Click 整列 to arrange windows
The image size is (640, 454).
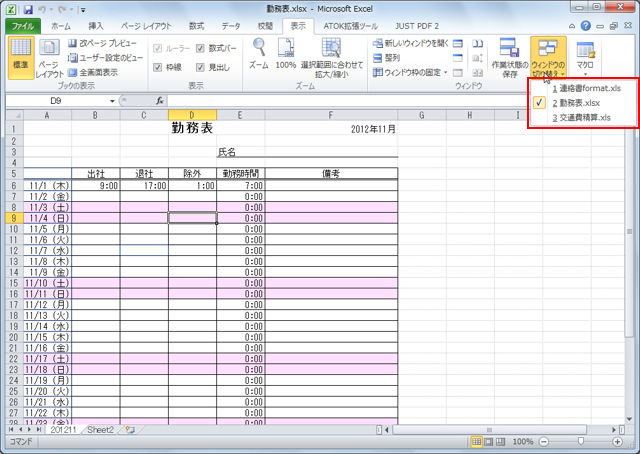pos(387,58)
